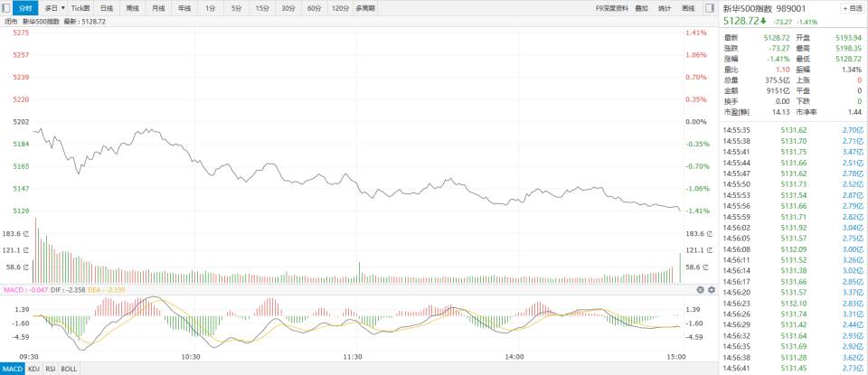Open MACD indicator settings gear
This screenshot has width=868, height=375.
(x=711, y=289)
